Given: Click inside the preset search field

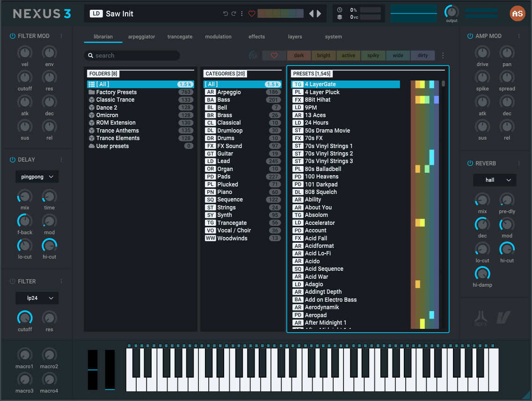Looking at the screenshot, I should (x=133, y=55).
